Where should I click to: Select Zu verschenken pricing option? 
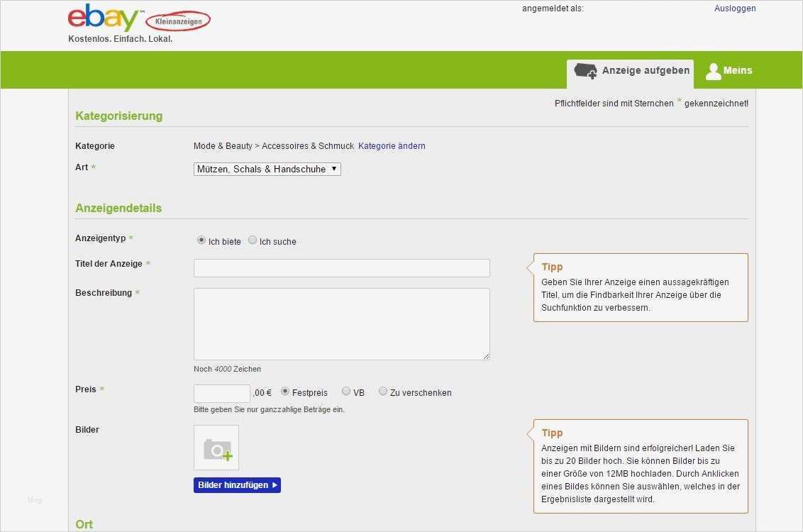(383, 390)
